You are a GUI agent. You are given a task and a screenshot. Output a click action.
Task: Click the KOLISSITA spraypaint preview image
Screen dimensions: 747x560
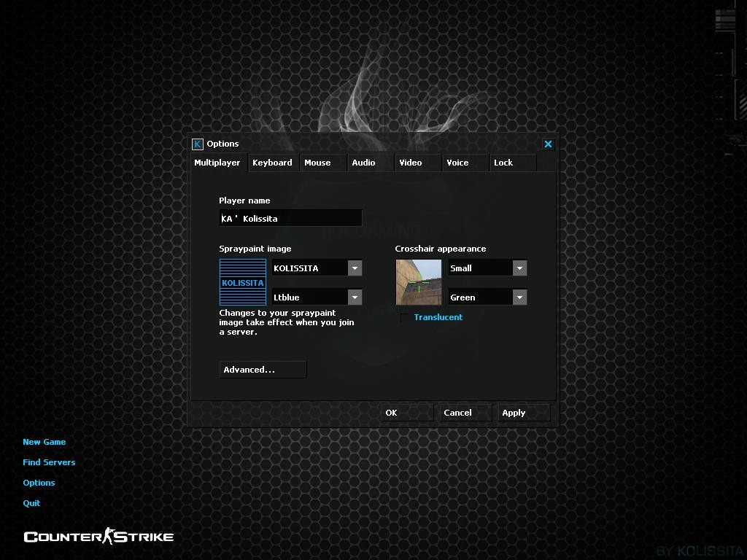242,282
